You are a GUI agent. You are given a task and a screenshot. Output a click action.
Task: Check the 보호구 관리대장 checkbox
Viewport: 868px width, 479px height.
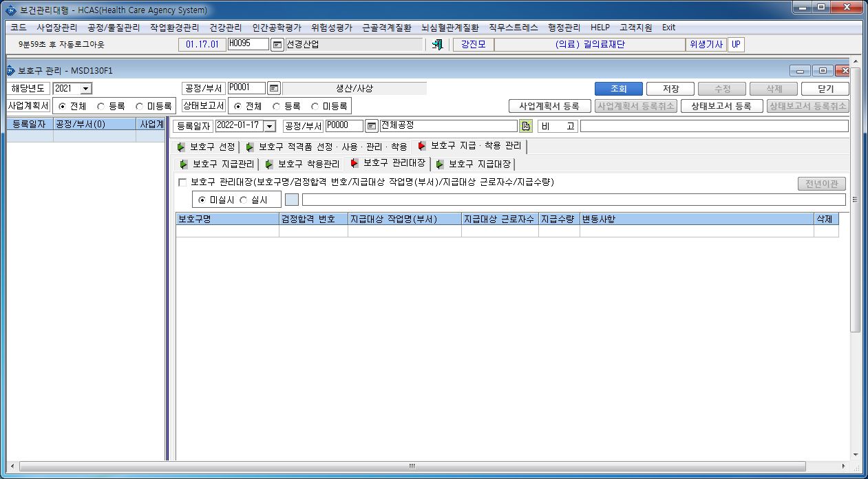[182, 182]
